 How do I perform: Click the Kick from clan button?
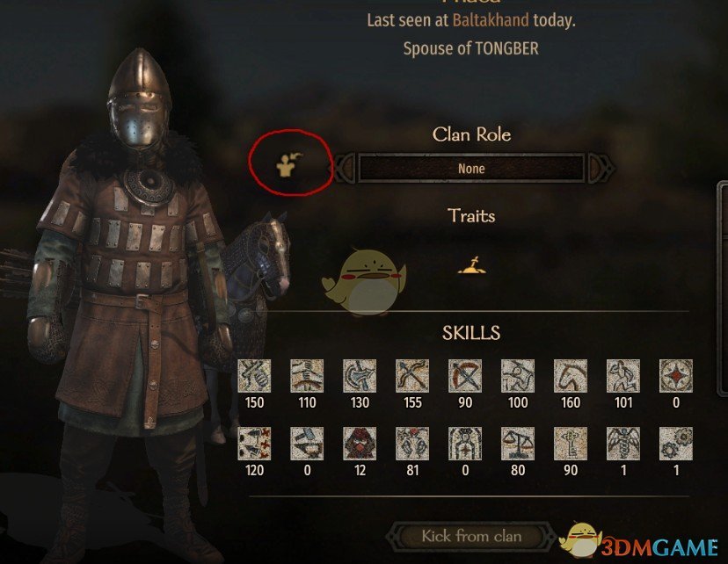tap(471, 537)
